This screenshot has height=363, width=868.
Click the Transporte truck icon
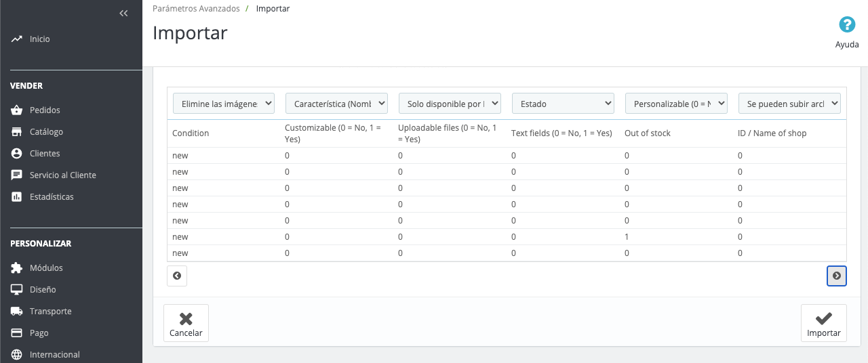click(17, 311)
